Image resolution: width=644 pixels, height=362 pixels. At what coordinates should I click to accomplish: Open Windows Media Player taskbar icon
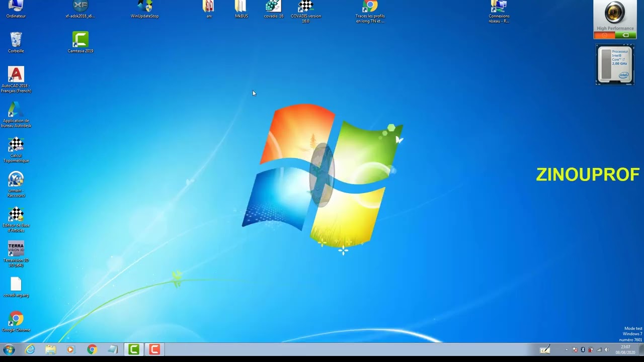tap(70, 349)
